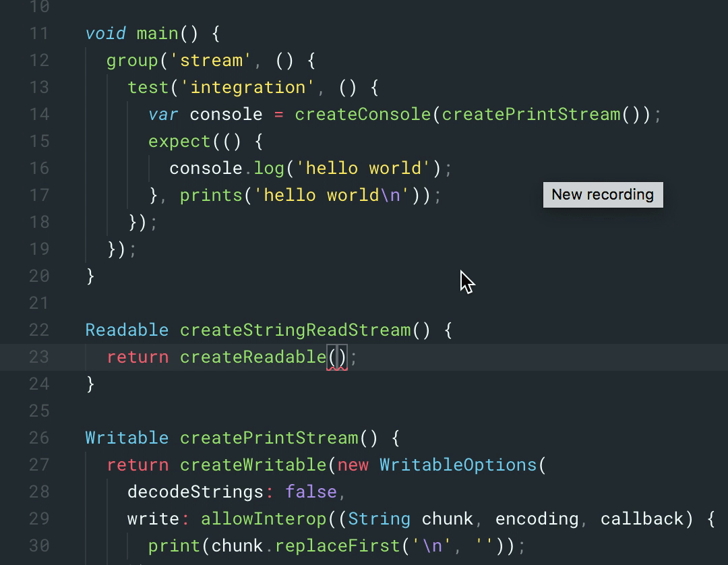Click the "return" keyword on line 23

(x=138, y=357)
